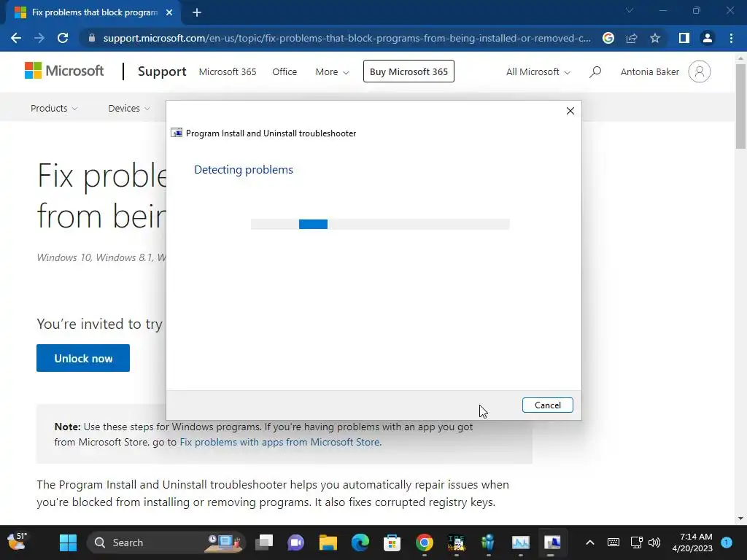Open Microsoft Store from the taskbar
Image resolution: width=747 pixels, height=560 pixels.
point(392,542)
